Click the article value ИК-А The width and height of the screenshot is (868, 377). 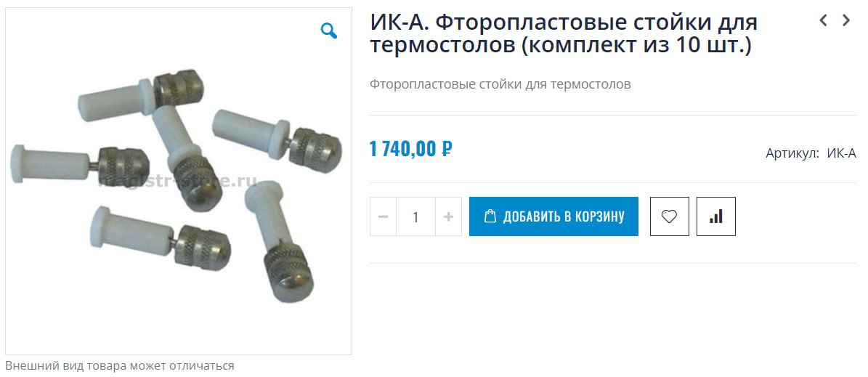pos(841,153)
